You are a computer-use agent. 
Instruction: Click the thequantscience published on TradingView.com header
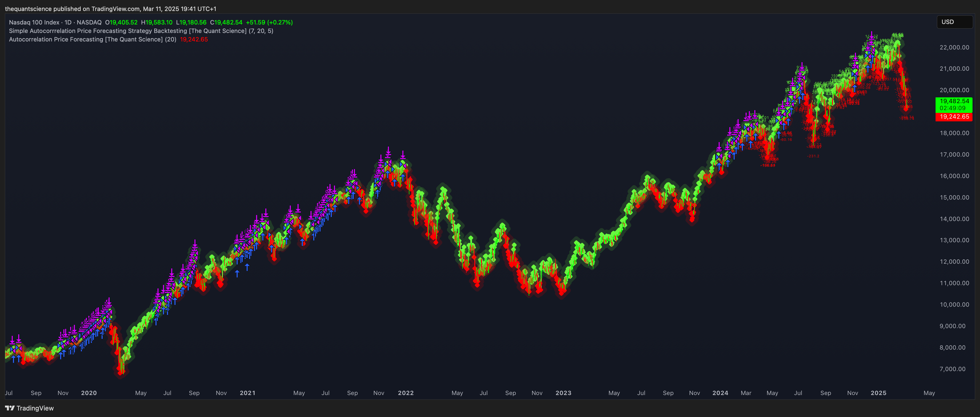coord(110,9)
